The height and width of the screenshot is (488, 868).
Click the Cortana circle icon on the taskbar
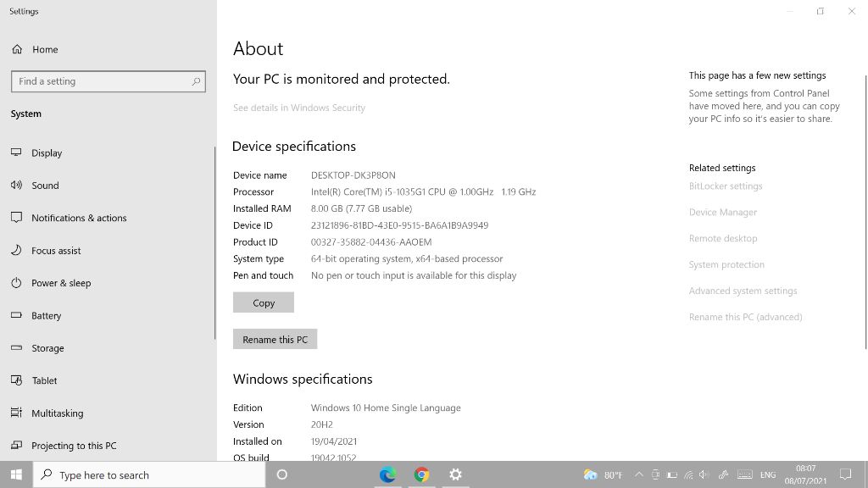(x=281, y=474)
